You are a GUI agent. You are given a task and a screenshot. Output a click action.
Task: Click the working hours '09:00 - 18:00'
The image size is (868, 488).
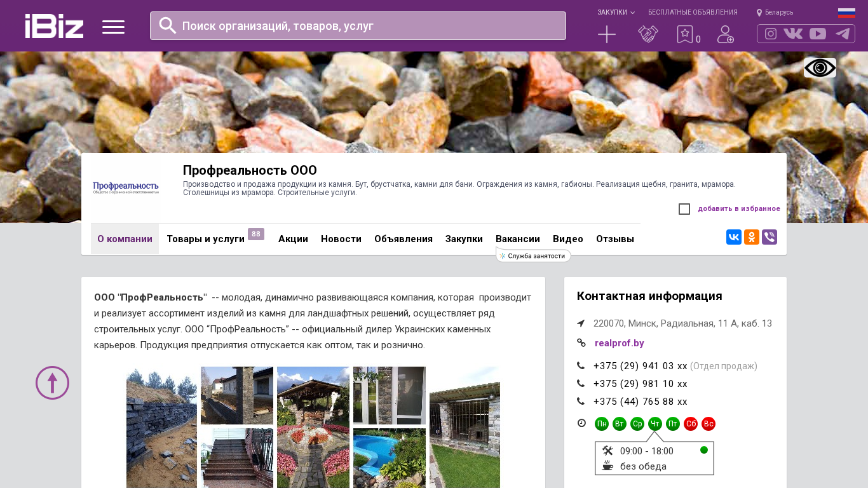(647, 451)
